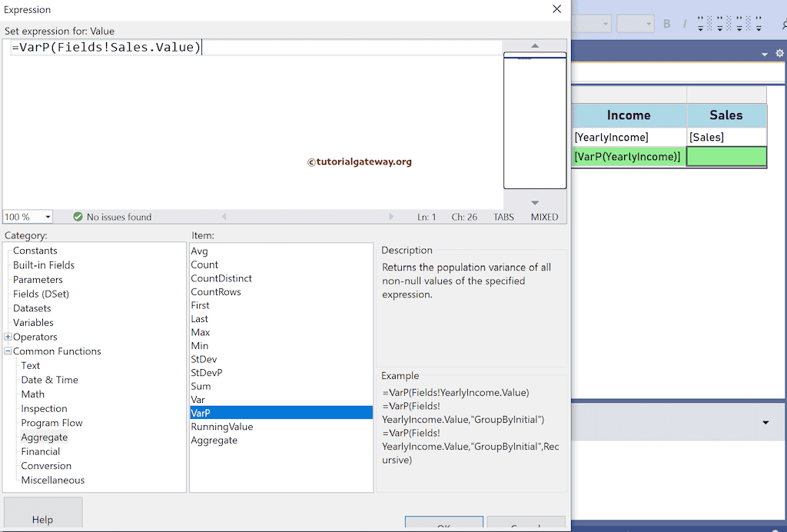Select StDev in the Item list
The image size is (787, 532).
coord(204,359)
